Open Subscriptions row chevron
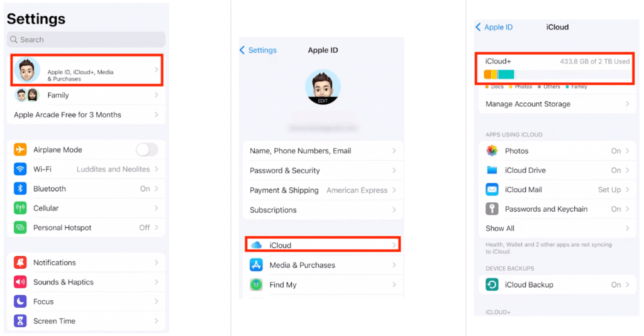Image resolution: width=644 pixels, height=336 pixels. click(x=394, y=210)
